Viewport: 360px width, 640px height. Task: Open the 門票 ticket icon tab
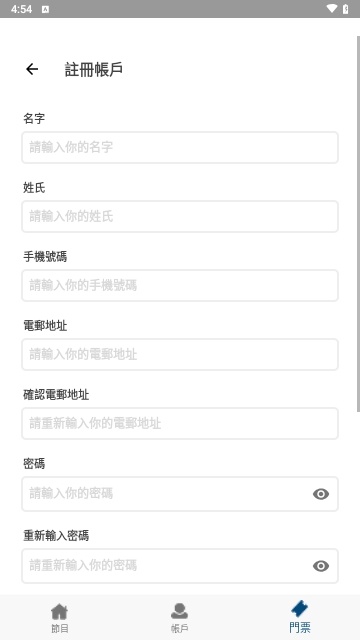[300, 609]
